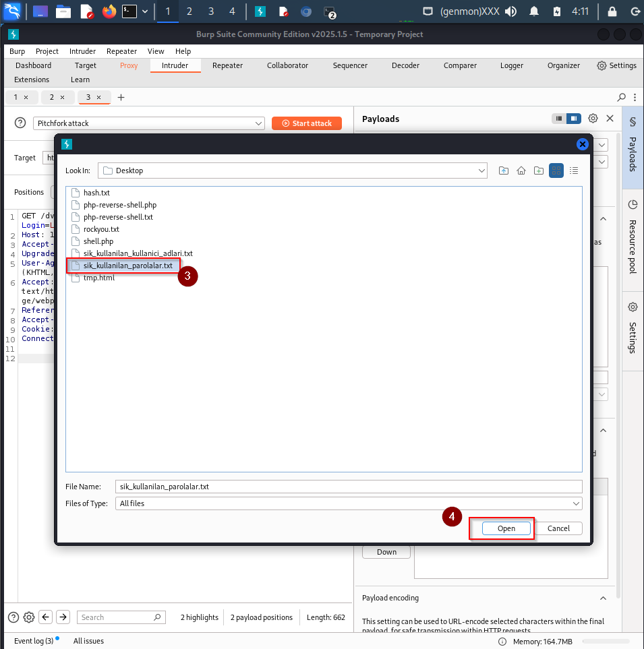Launch Firefox from the taskbar
644x649 pixels.
tap(109, 11)
